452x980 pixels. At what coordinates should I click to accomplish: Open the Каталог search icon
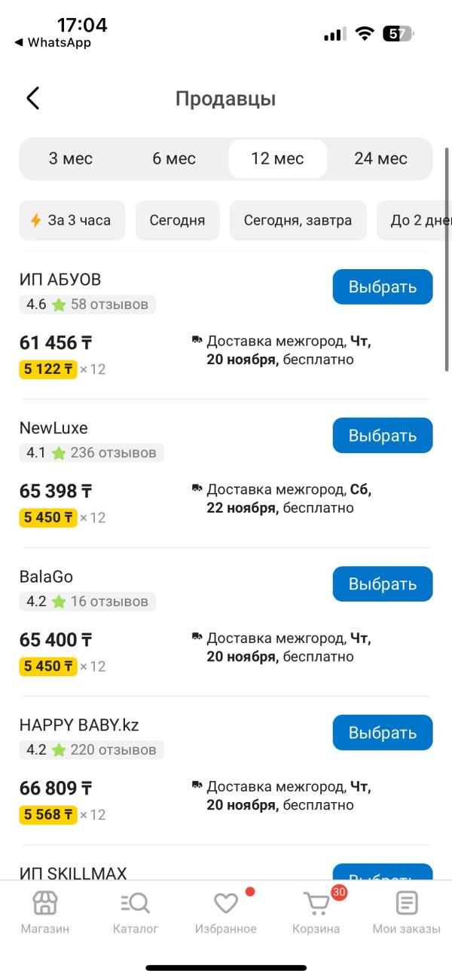point(136,903)
